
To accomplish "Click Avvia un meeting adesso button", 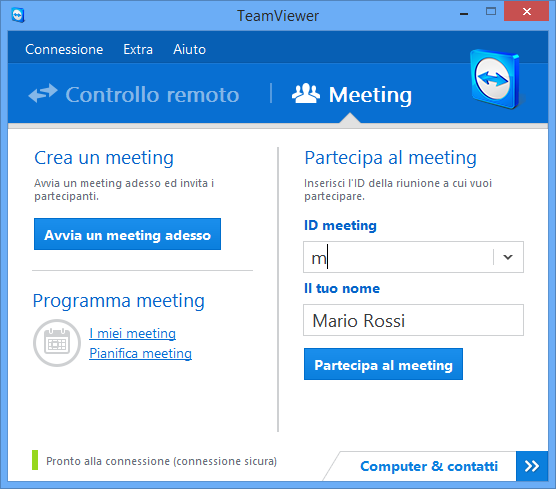I will point(127,234).
